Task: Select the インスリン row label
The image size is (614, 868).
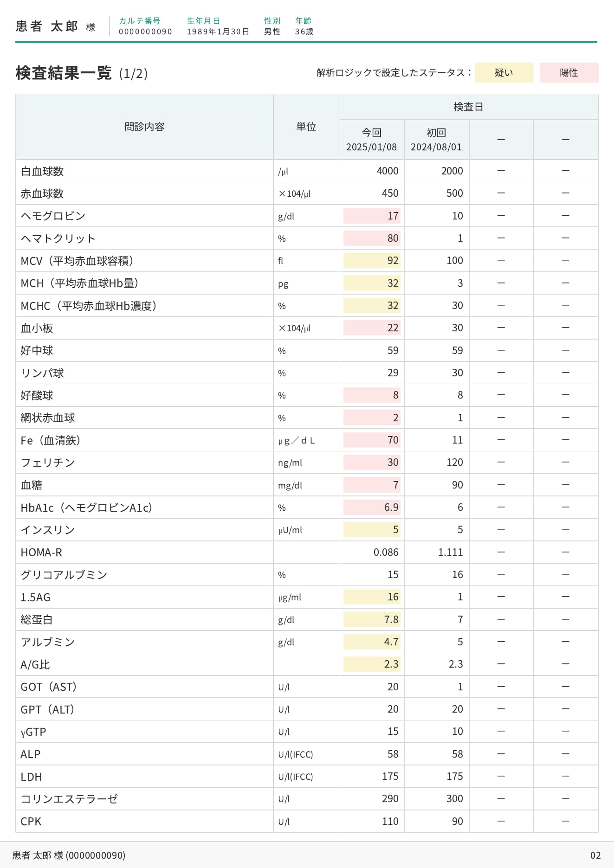Action: pyautogui.click(x=48, y=530)
